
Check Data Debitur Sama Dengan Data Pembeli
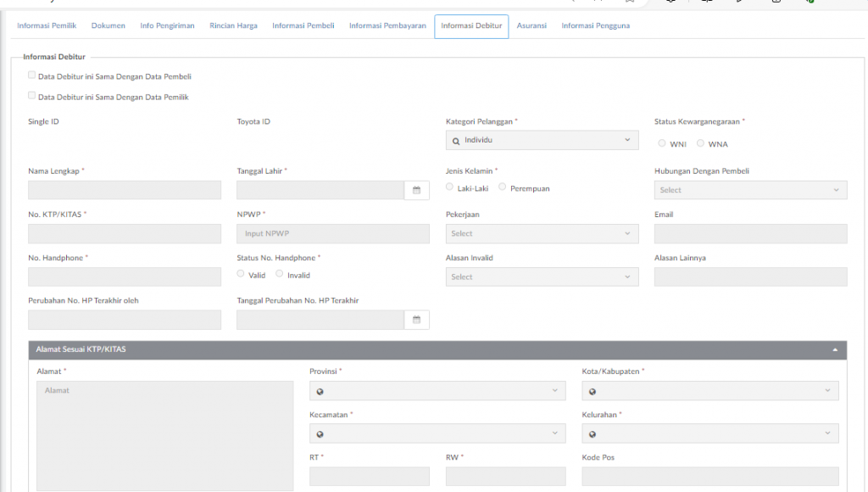(31, 75)
